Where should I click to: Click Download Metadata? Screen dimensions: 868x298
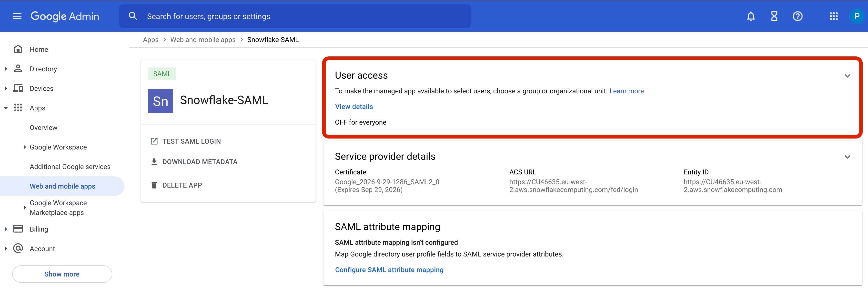coord(200,162)
